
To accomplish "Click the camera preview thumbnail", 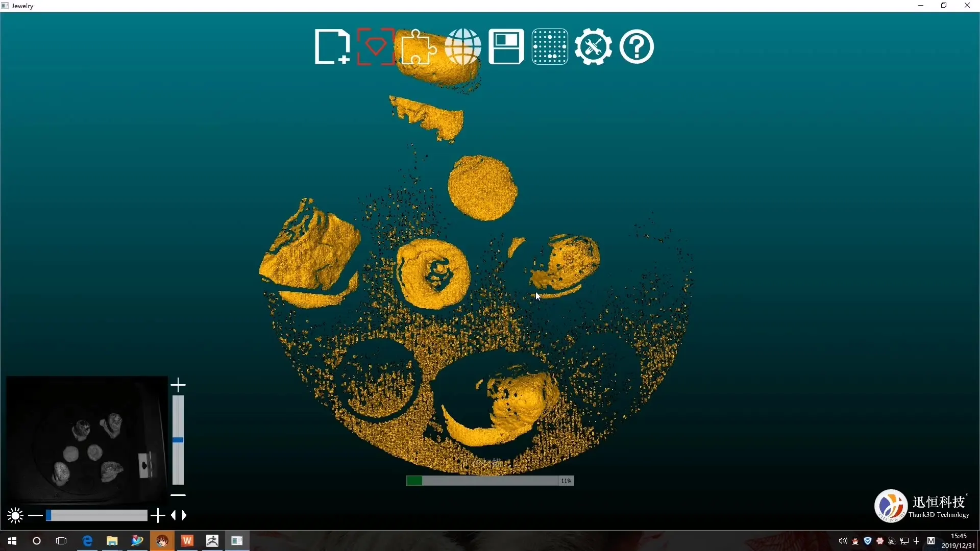I will (86, 440).
